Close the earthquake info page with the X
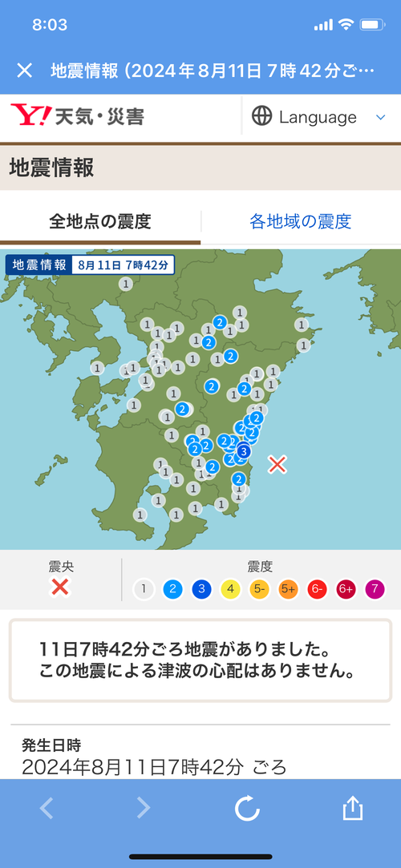The image size is (401, 868). 24,71
